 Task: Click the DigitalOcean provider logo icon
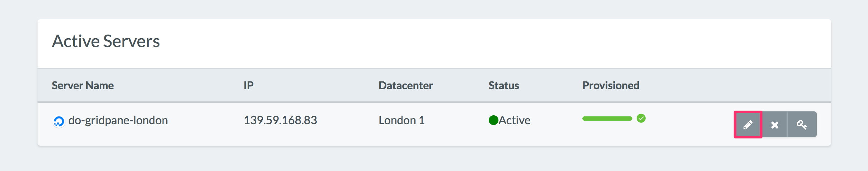click(59, 121)
